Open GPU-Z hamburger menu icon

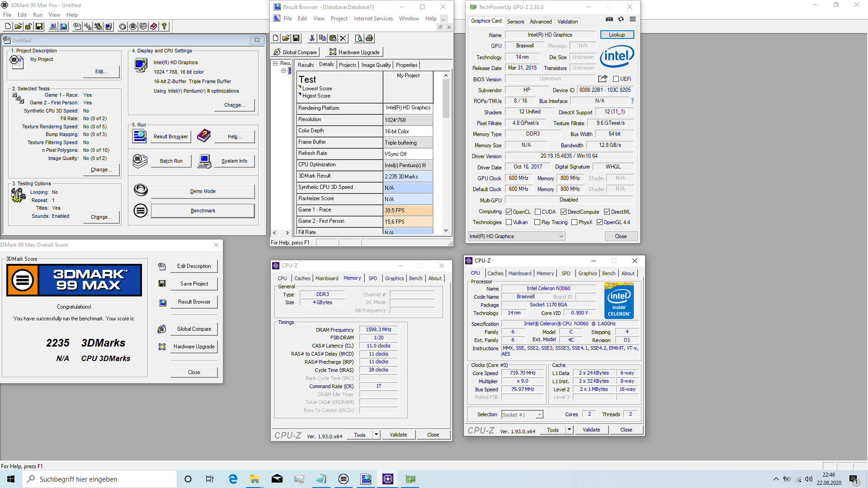(x=632, y=19)
